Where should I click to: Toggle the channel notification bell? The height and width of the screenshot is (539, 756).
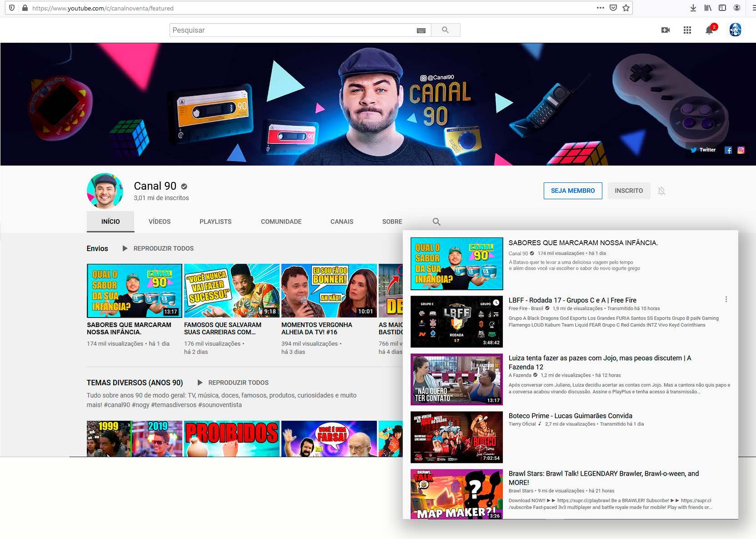[x=661, y=191]
